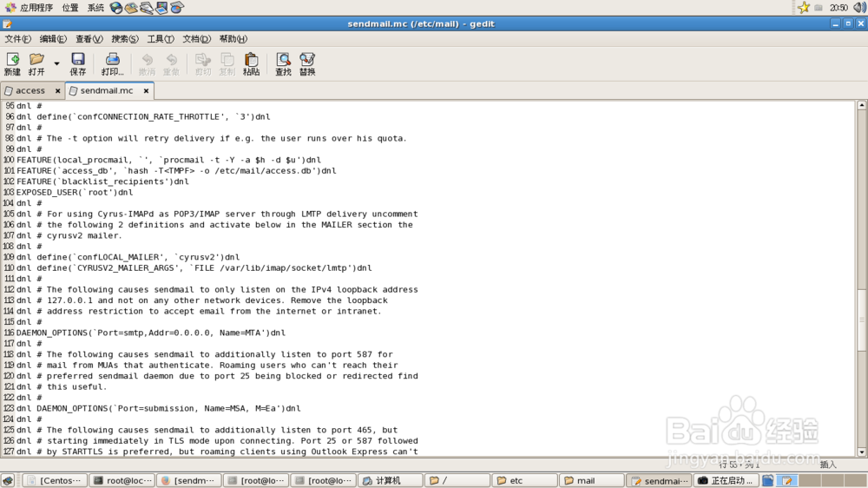868x488 pixels.
Task: Click the gedit window icon in title bar
Action: 7,23
